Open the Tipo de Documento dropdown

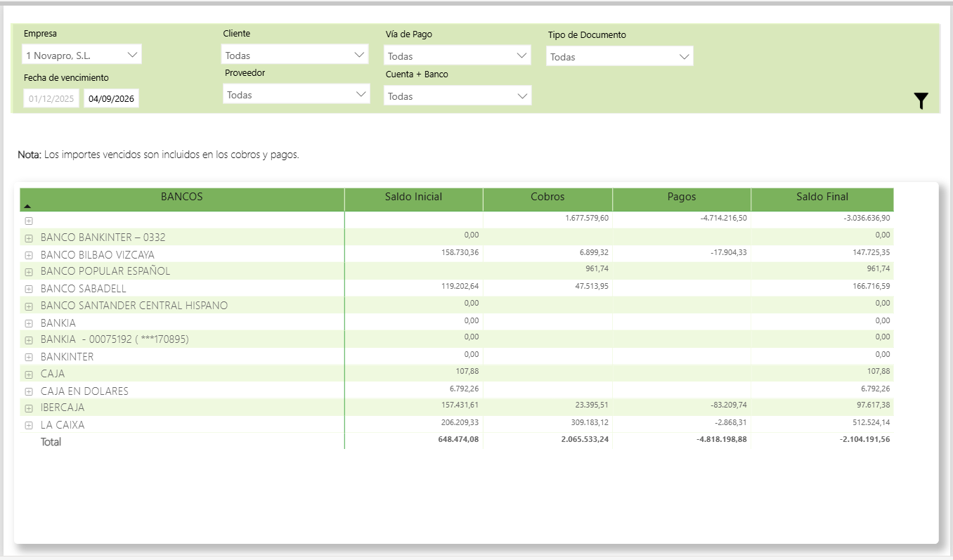[619, 57]
